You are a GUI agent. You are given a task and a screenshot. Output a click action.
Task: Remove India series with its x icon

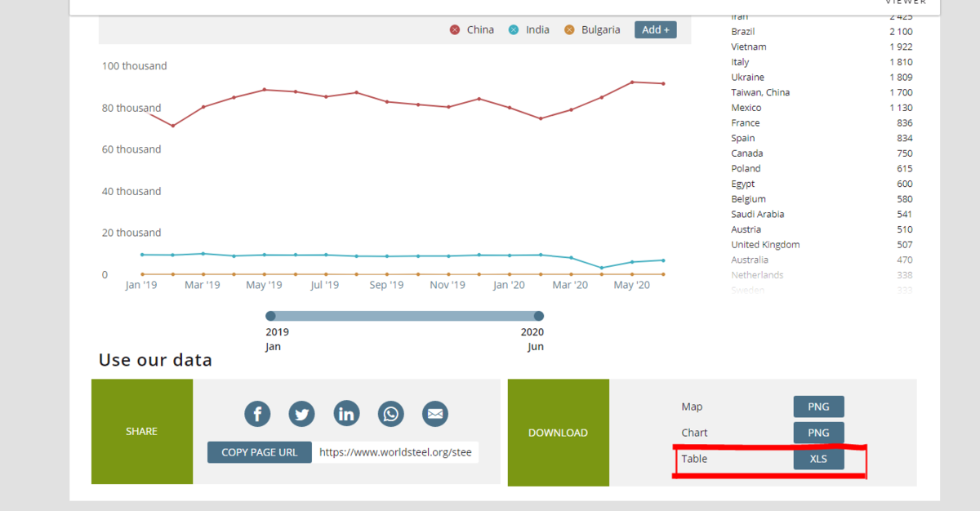click(x=514, y=30)
